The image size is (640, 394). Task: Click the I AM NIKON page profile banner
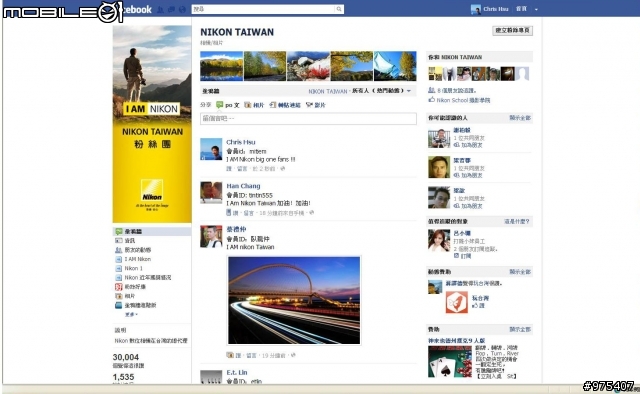coord(152,124)
